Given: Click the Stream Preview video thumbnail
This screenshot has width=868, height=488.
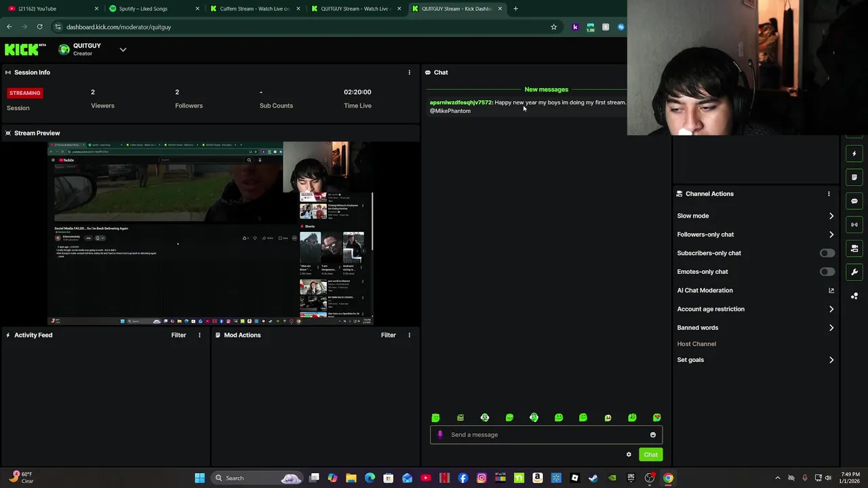Looking at the screenshot, I should coord(210,232).
